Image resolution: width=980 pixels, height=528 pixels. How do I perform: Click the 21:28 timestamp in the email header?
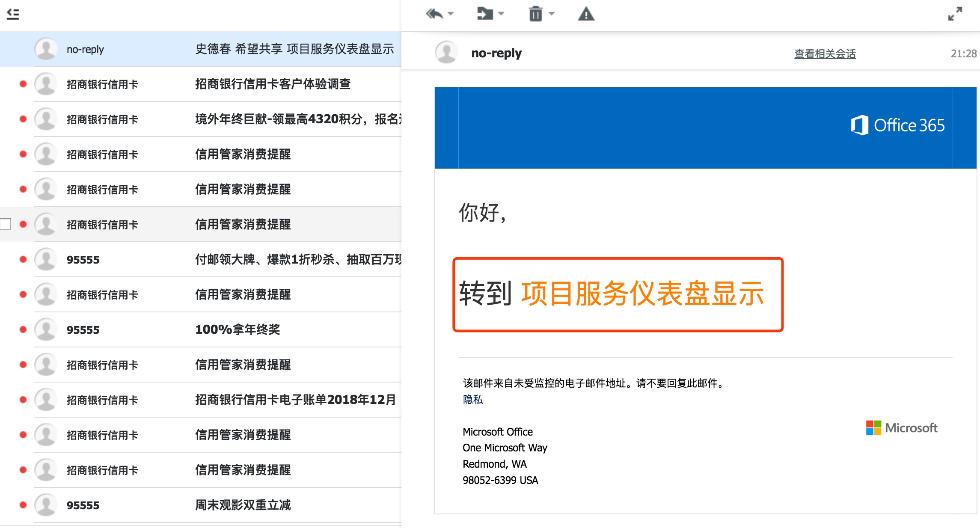[964, 53]
